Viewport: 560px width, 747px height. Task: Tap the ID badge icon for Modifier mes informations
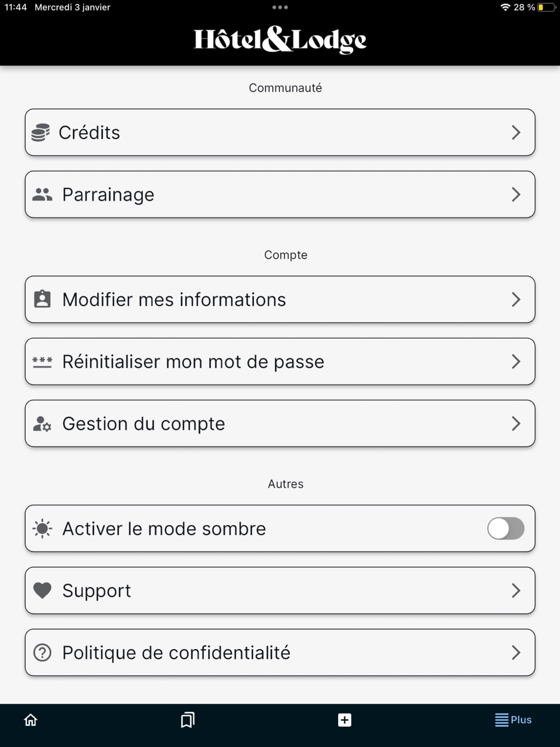click(43, 300)
